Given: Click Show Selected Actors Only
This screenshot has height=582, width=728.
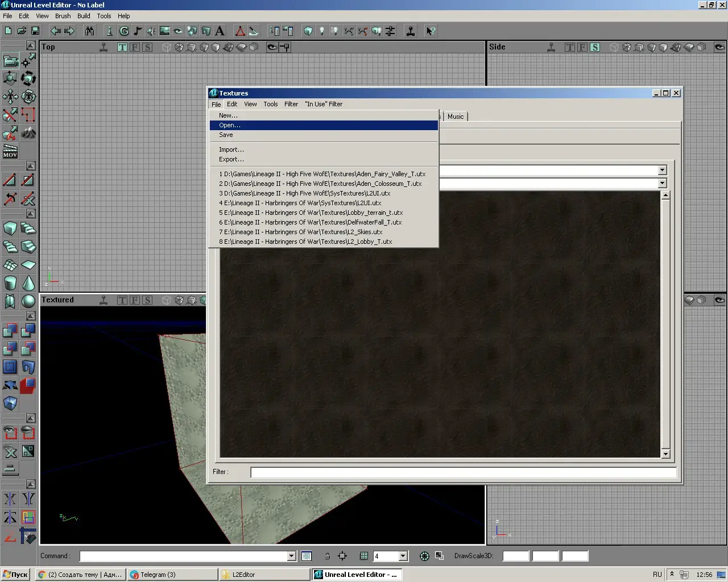Looking at the screenshot, I should click(10, 433).
